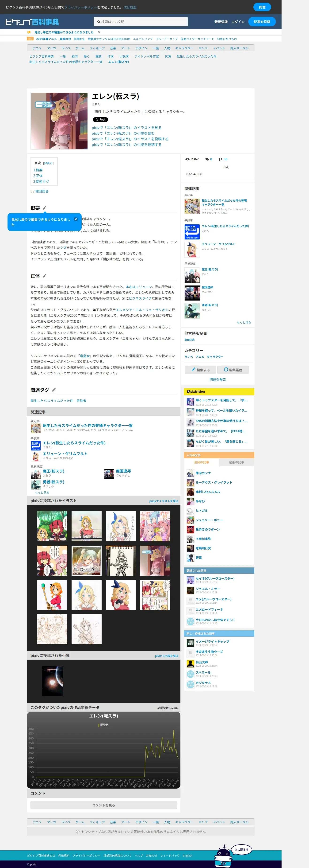The height and width of the screenshot is (868, 309).
Task: Close the blue edit tooltip popup
Action: 76,219
